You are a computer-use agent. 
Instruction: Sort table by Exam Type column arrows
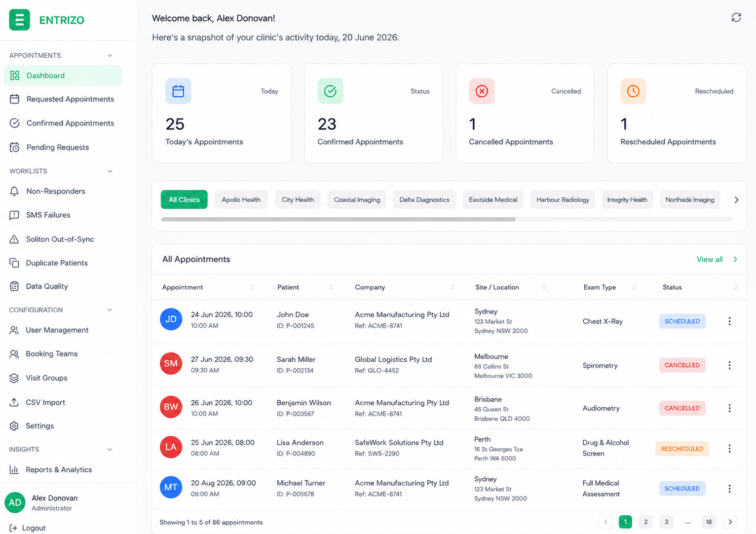click(x=634, y=287)
